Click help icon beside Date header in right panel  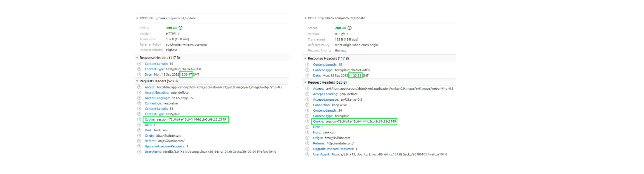(307, 76)
